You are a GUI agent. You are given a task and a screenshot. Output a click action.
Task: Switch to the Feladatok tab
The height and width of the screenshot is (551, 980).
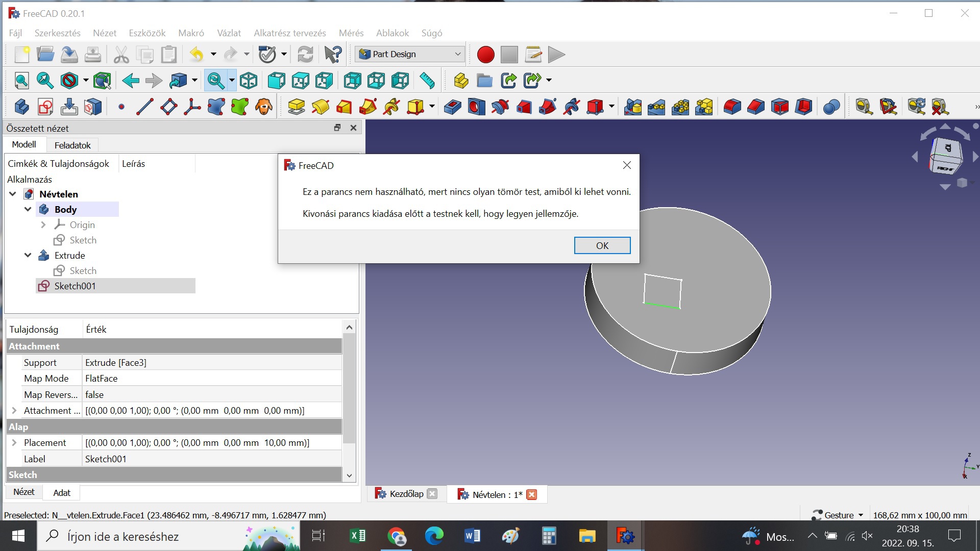click(72, 145)
